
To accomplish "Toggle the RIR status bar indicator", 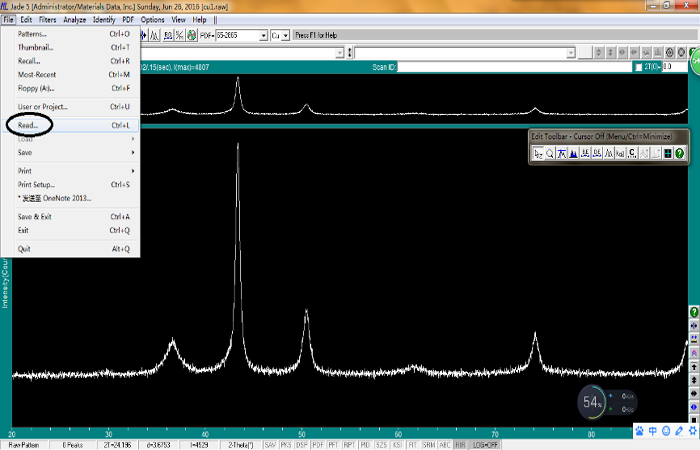I will click(460, 445).
